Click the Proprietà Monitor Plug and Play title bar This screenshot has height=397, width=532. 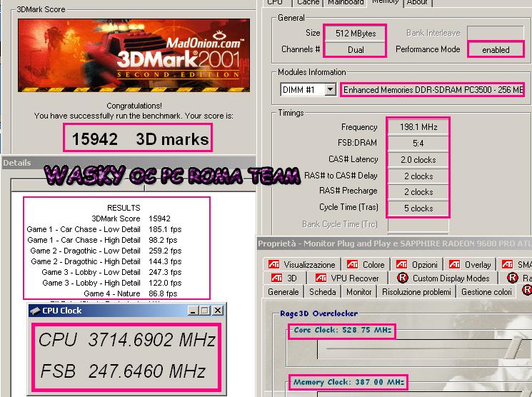pos(394,243)
